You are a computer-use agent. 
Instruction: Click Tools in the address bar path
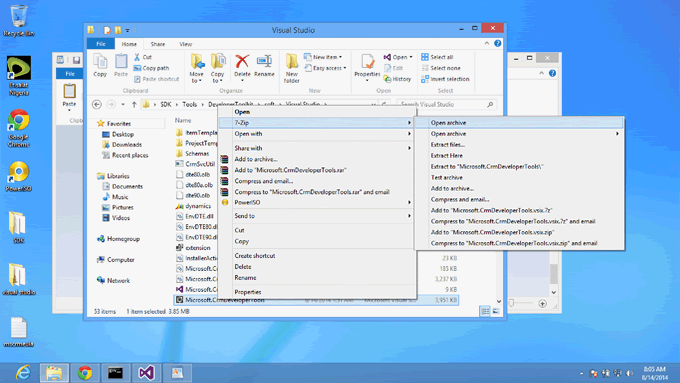point(190,105)
